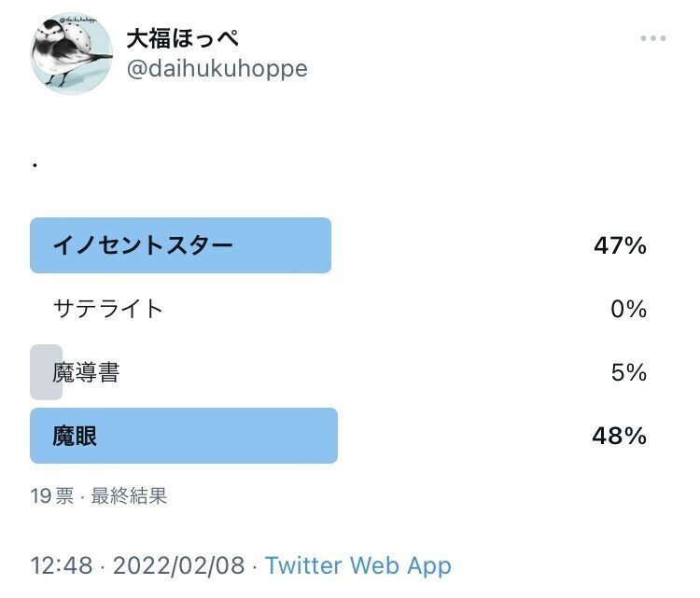Click the Twitter Web App source link
The height and width of the screenshot is (598, 700).
click(x=357, y=564)
